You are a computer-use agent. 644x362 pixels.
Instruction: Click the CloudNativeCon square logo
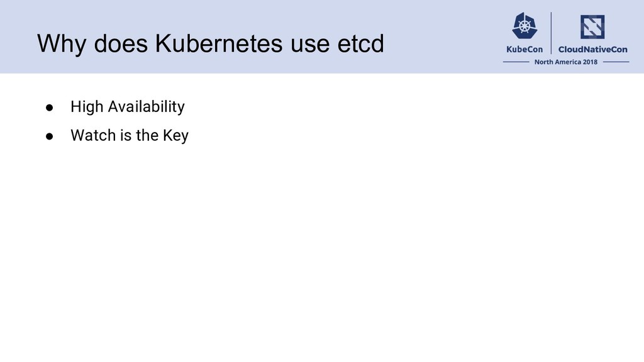[x=592, y=26]
